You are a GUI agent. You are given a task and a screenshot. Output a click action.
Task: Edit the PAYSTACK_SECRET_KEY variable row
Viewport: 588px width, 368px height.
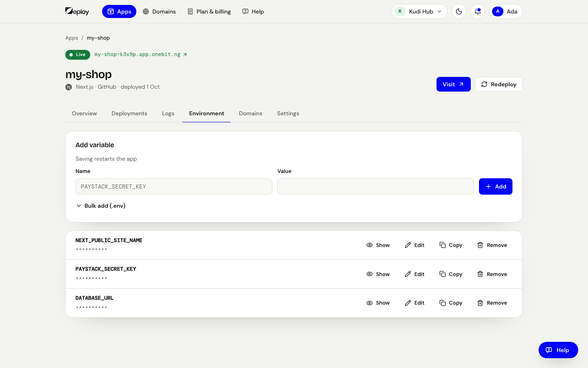(x=414, y=274)
